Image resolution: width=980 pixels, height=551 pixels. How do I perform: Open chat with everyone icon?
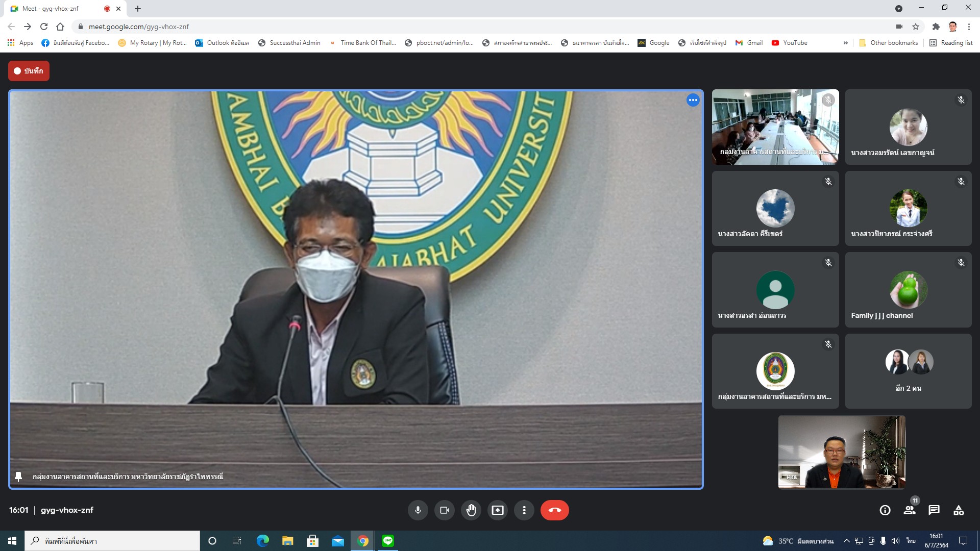[934, 510]
